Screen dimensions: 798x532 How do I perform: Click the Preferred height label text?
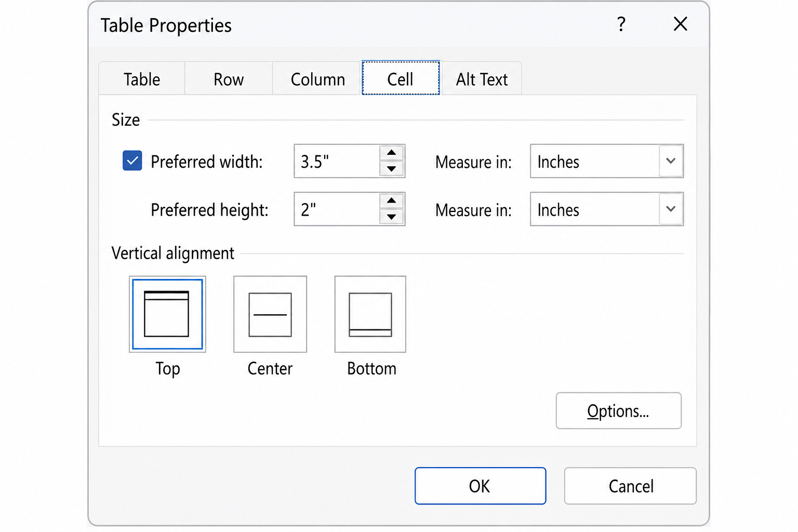click(209, 210)
